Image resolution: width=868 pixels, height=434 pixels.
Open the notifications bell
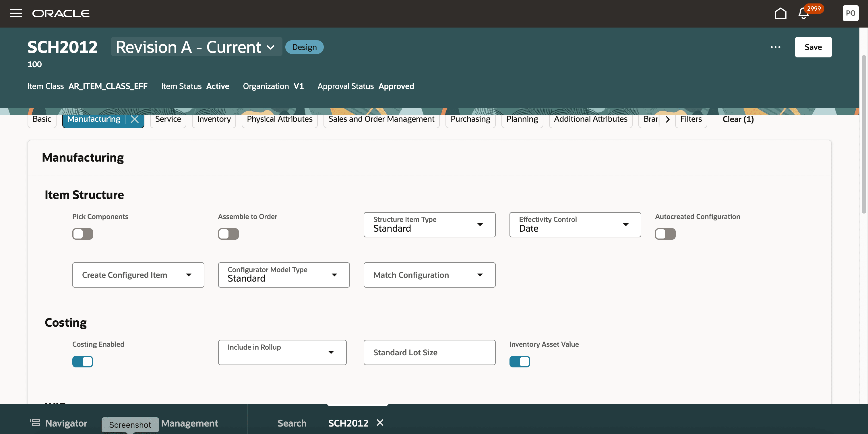(x=804, y=14)
